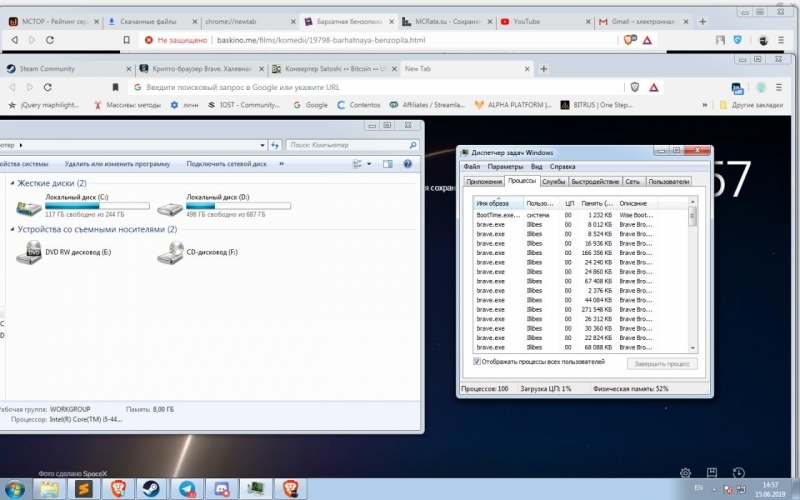Show hidden system tray icons

[x=714, y=490]
